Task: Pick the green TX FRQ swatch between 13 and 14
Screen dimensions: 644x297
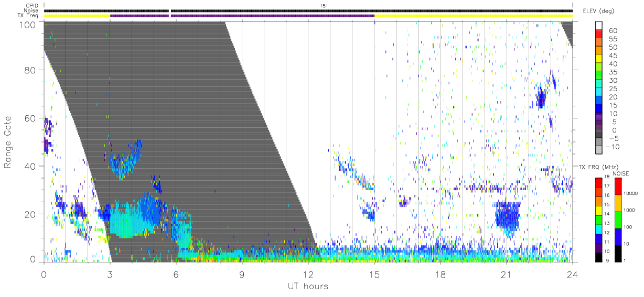Action: coord(599,219)
